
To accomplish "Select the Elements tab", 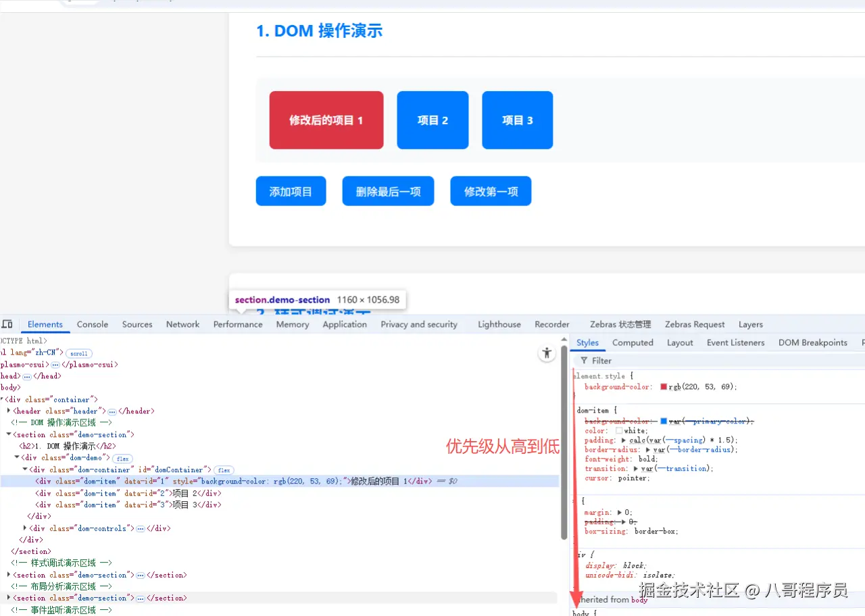I will pos(45,324).
